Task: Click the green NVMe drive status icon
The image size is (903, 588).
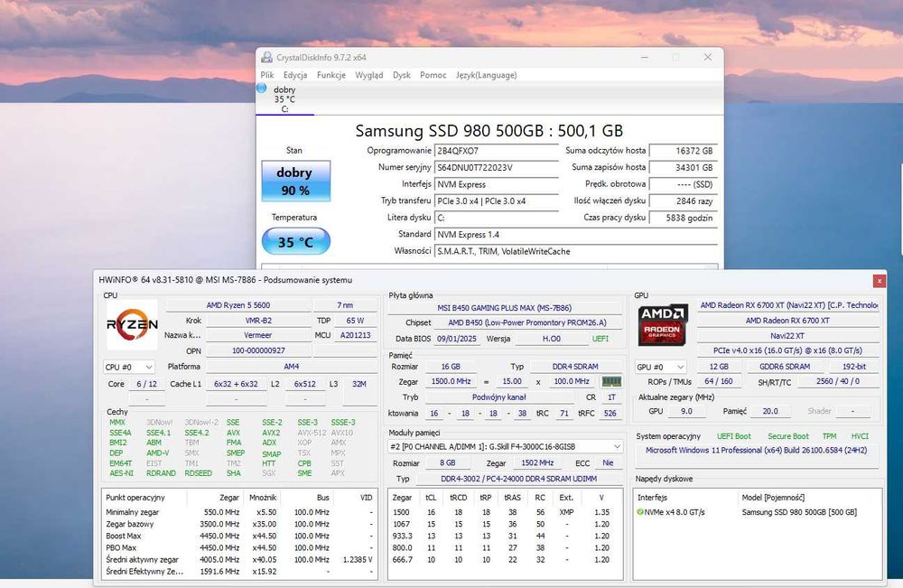Action: (x=640, y=512)
